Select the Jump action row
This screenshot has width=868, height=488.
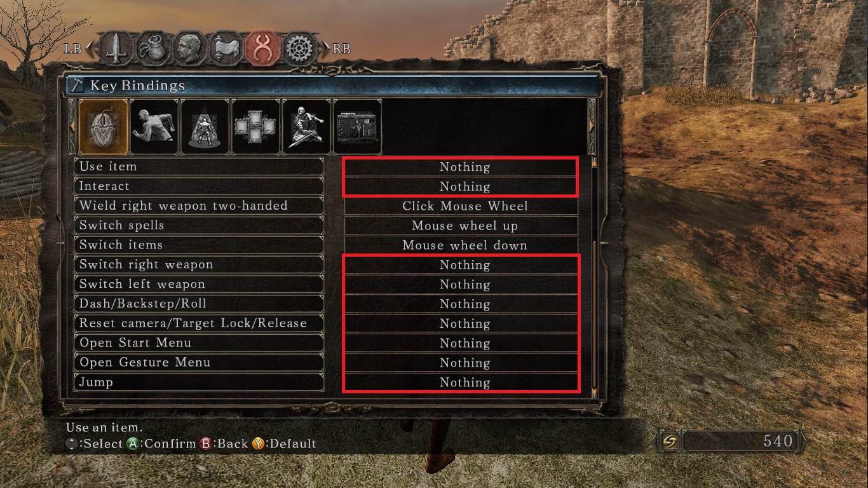(200, 382)
